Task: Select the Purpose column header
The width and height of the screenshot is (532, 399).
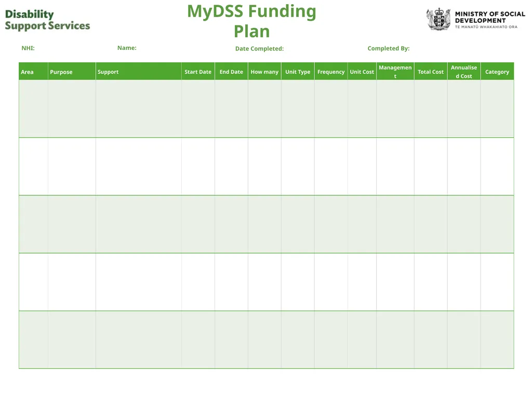Action: [72, 71]
